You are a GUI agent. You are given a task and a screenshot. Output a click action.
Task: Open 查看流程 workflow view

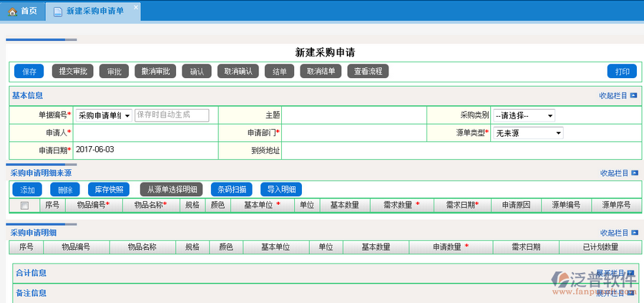tap(368, 72)
